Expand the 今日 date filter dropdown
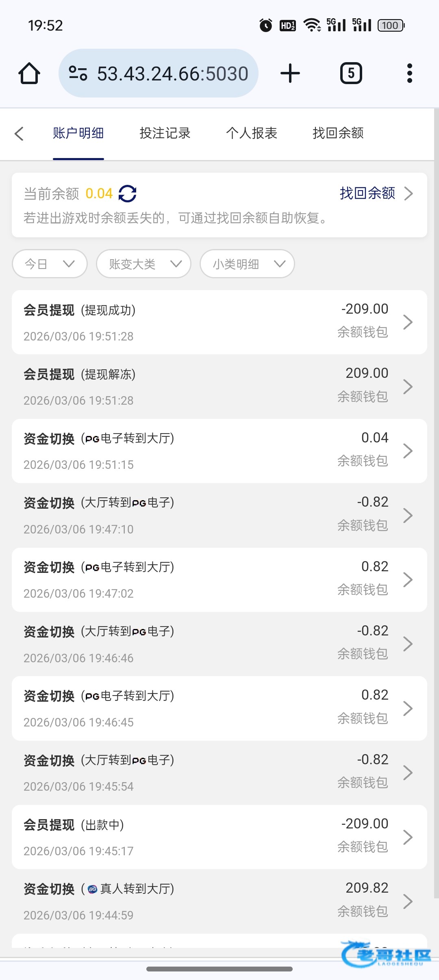This screenshot has width=439, height=980. (50, 264)
